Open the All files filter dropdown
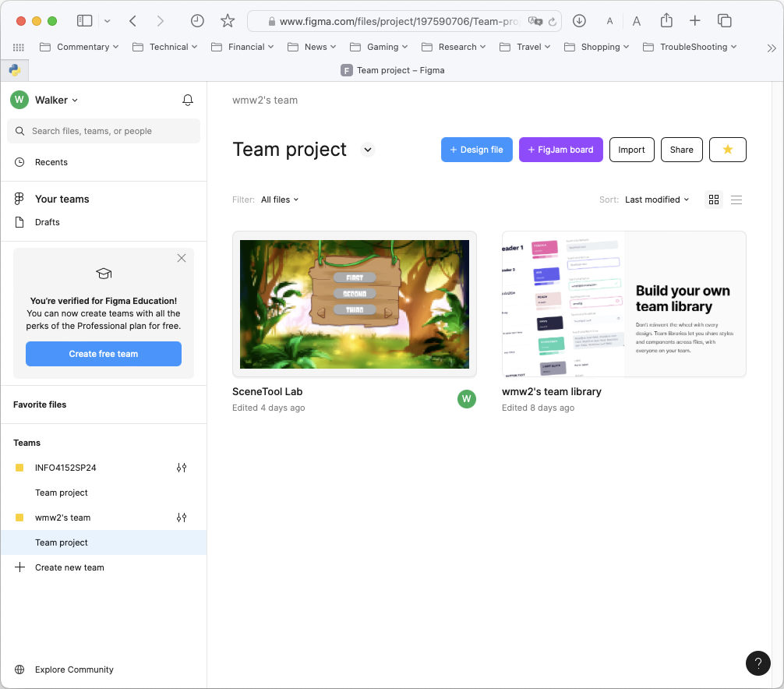This screenshot has width=784, height=689. coord(280,200)
